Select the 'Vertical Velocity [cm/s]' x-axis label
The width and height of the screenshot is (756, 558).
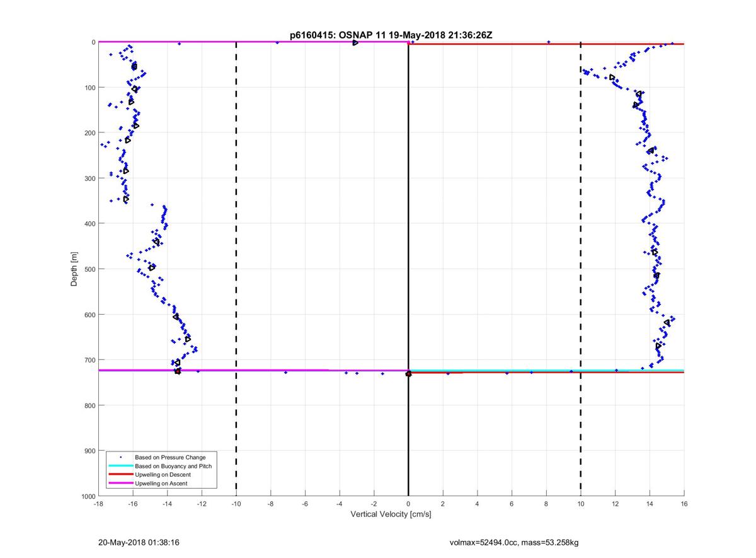391,514
